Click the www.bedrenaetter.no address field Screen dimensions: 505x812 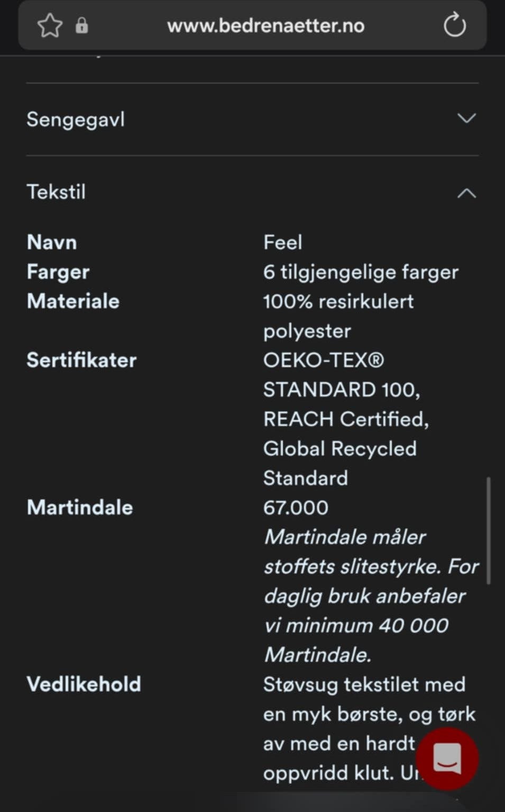(x=265, y=25)
